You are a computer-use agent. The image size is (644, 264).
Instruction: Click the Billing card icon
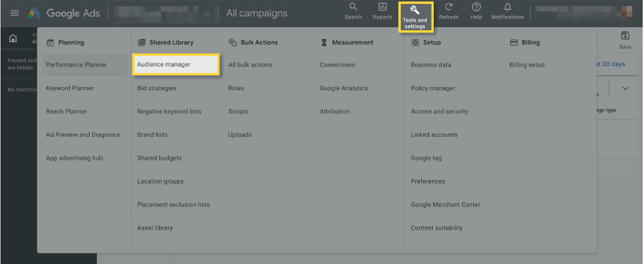tap(513, 42)
